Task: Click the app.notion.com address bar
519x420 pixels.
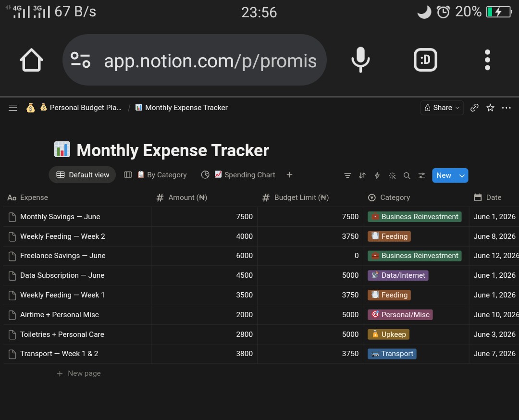Action: pos(195,60)
